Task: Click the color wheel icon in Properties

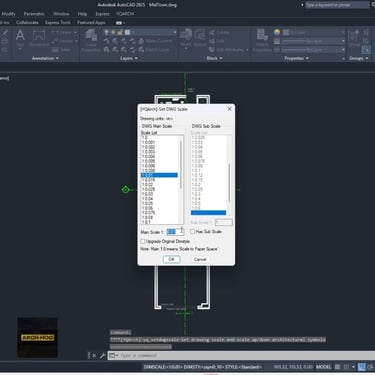Action: pyautogui.click(x=277, y=32)
